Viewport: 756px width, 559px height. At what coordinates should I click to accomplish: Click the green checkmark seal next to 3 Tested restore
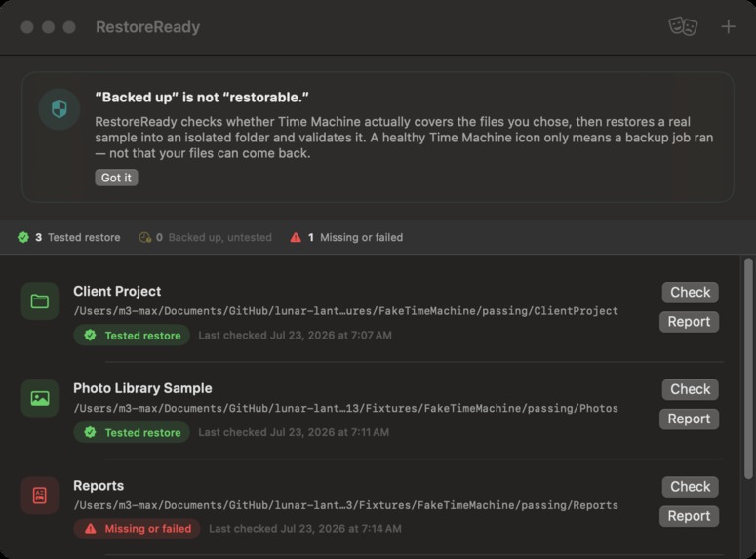pos(23,237)
